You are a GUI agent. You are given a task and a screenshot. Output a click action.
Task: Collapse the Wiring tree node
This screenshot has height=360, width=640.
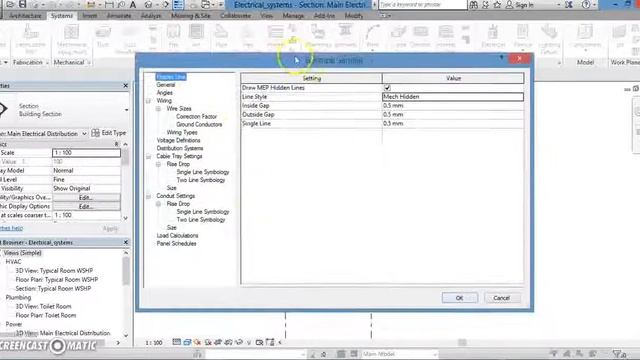pos(149,101)
